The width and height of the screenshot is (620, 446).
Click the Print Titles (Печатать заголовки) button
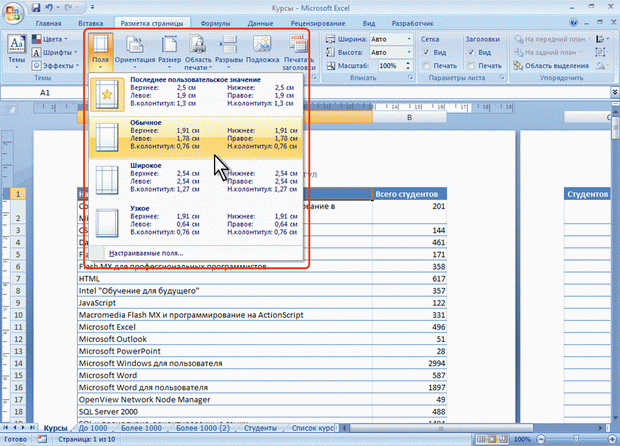299,52
